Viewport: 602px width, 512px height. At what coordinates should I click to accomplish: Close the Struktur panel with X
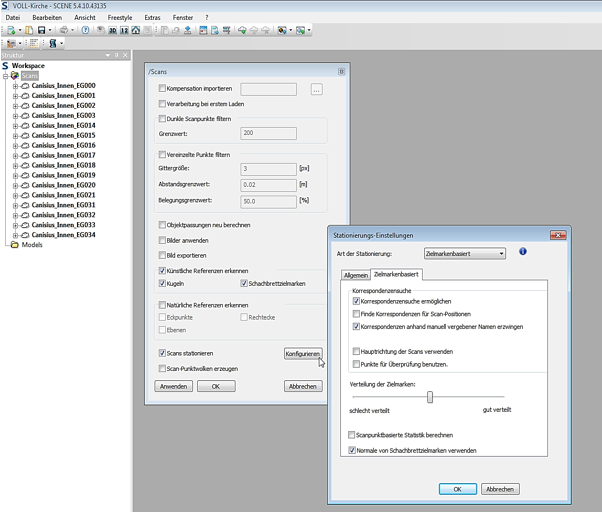coord(125,55)
